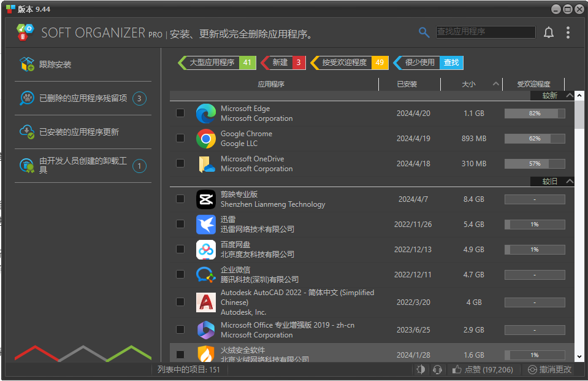The height and width of the screenshot is (381, 588).
Task: Check the 百度网盘 row checkbox
Action: point(180,249)
